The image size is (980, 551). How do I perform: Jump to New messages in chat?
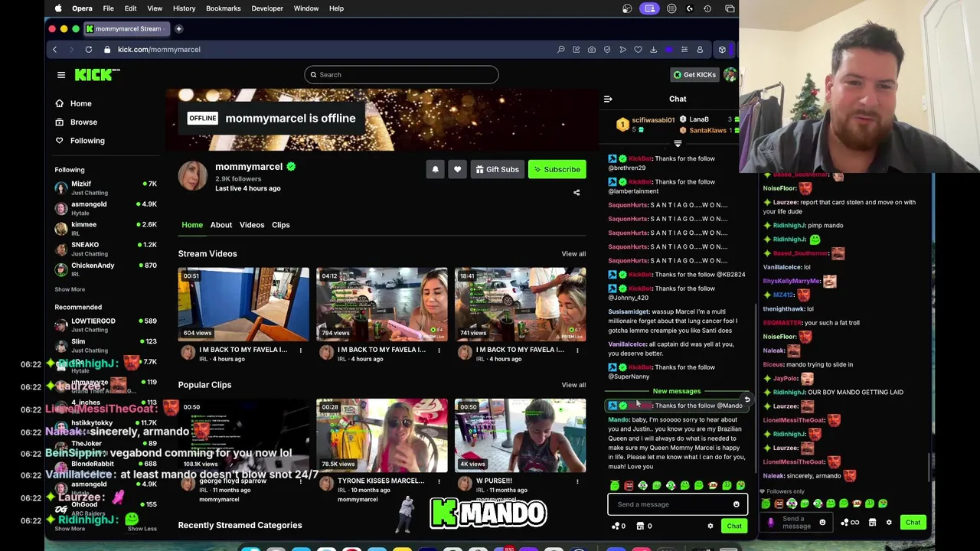(x=677, y=392)
